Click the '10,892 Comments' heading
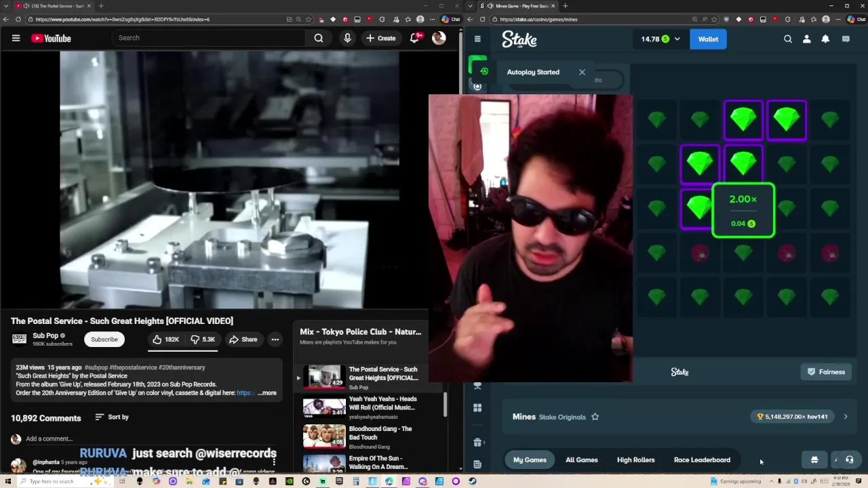Screen dimensions: 868x488 coord(45,418)
